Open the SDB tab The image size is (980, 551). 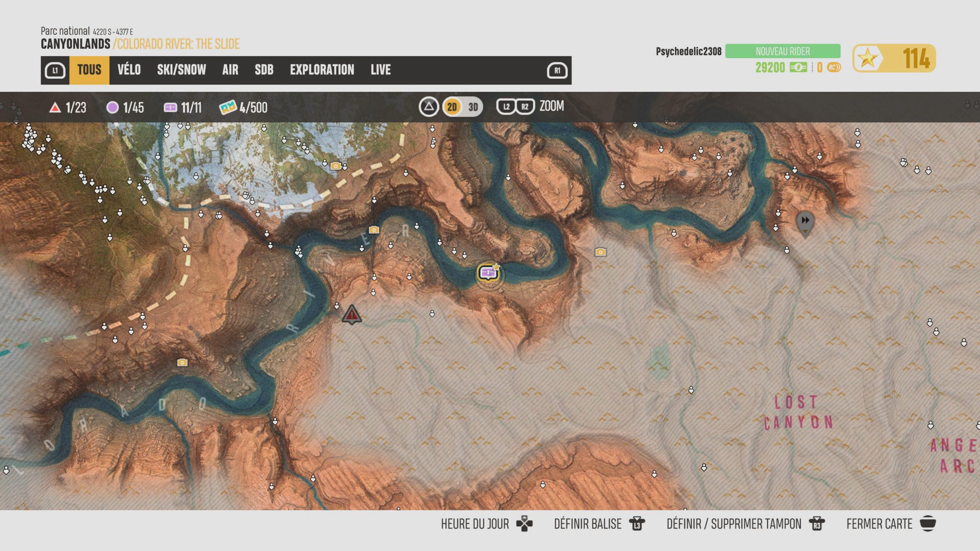coord(264,70)
